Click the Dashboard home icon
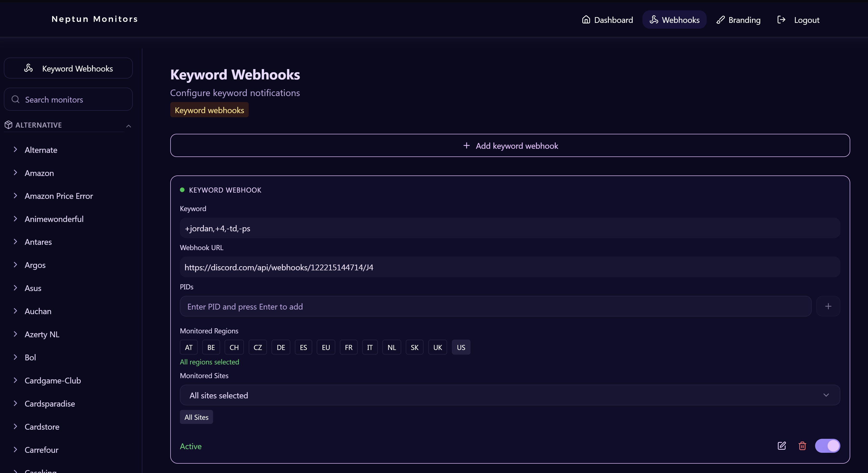Image resolution: width=868 pixels, height=473 pixels. [x=586, y=19]
